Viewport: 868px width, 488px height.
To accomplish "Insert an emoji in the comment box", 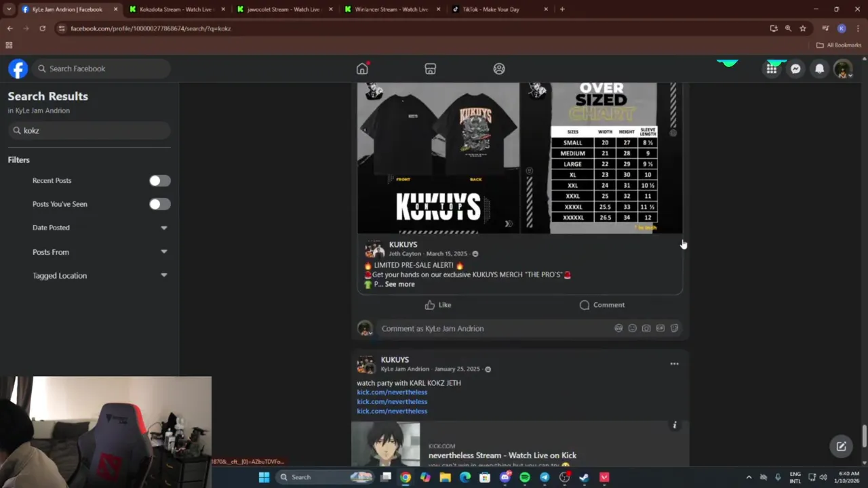I will click(632, 328).
